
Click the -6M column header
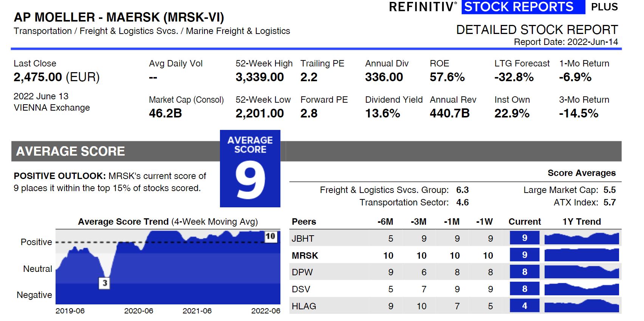pyautogui.click(x=385, y=222)
